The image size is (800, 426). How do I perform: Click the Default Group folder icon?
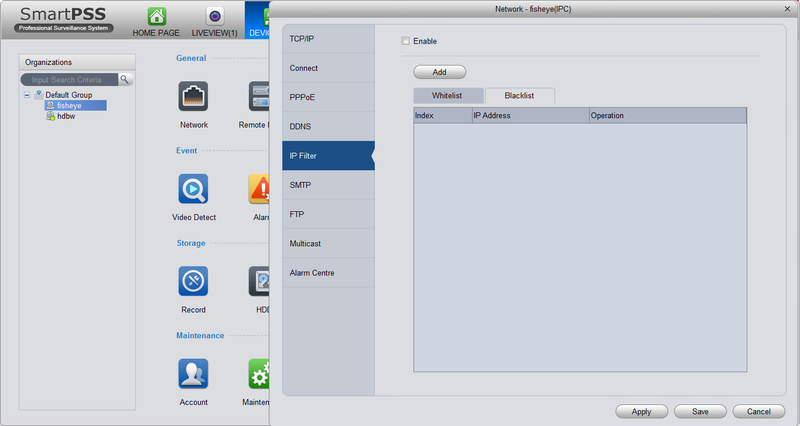(39, 95)
